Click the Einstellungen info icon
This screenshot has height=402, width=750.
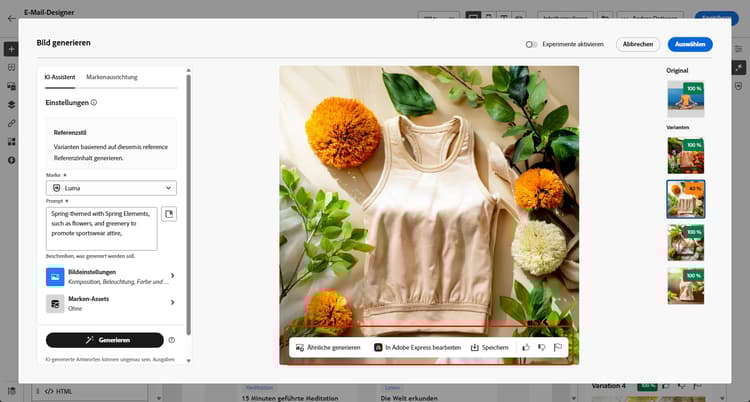(x=94, y=102)
